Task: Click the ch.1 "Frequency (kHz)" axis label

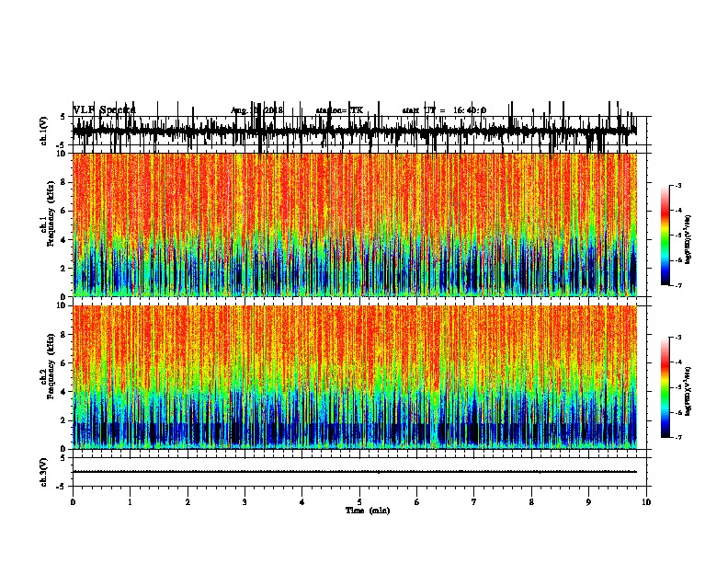Action: point(51,213)
